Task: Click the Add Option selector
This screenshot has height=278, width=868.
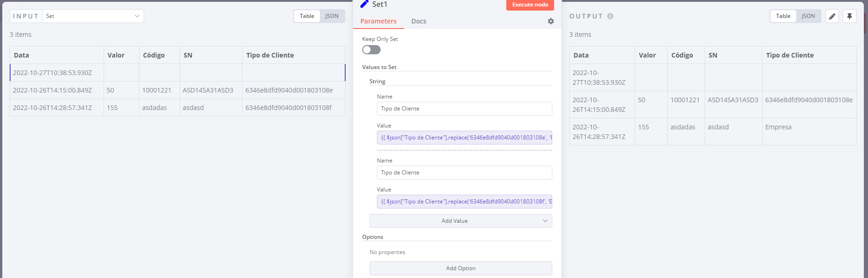Action: (x=461, y=268)
